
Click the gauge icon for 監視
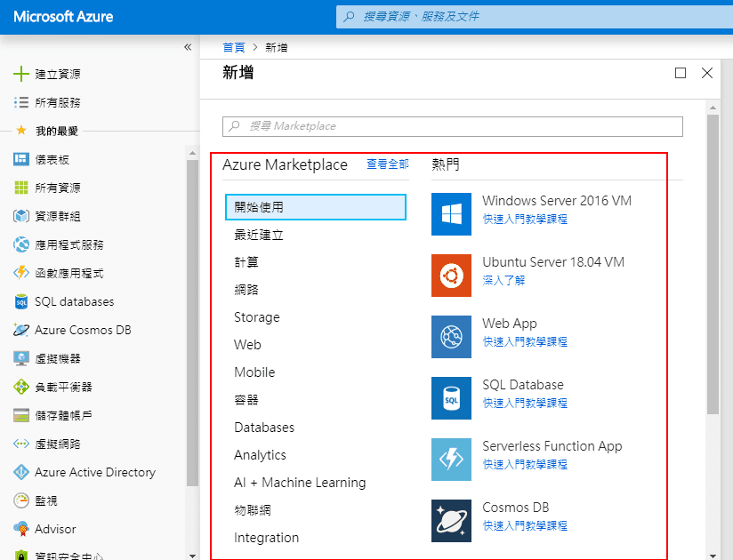coord(21,500)
